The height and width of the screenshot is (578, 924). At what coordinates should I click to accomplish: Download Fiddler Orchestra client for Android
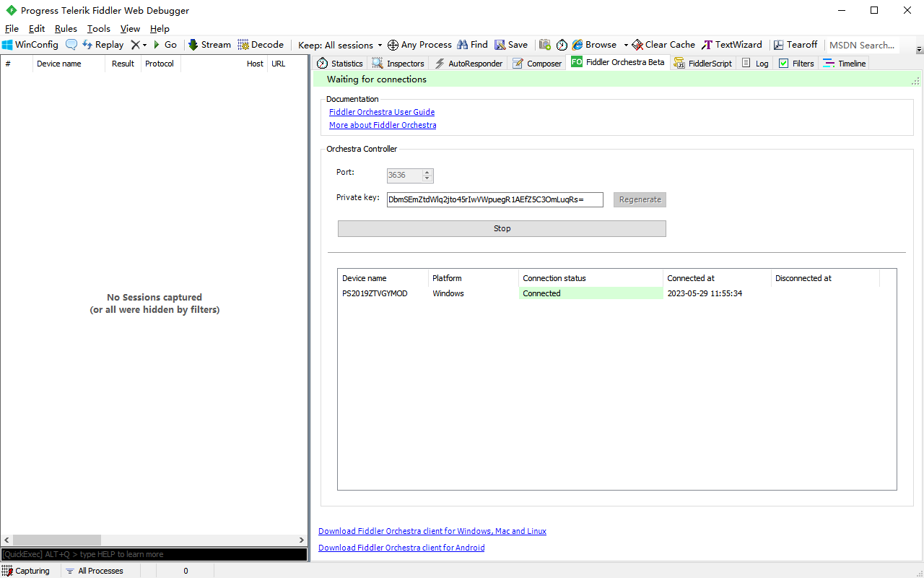401,548
